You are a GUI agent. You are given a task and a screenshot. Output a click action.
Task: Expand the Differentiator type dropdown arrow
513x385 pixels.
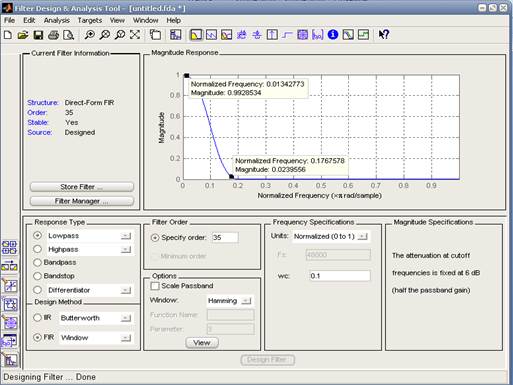tap(126, 290)
